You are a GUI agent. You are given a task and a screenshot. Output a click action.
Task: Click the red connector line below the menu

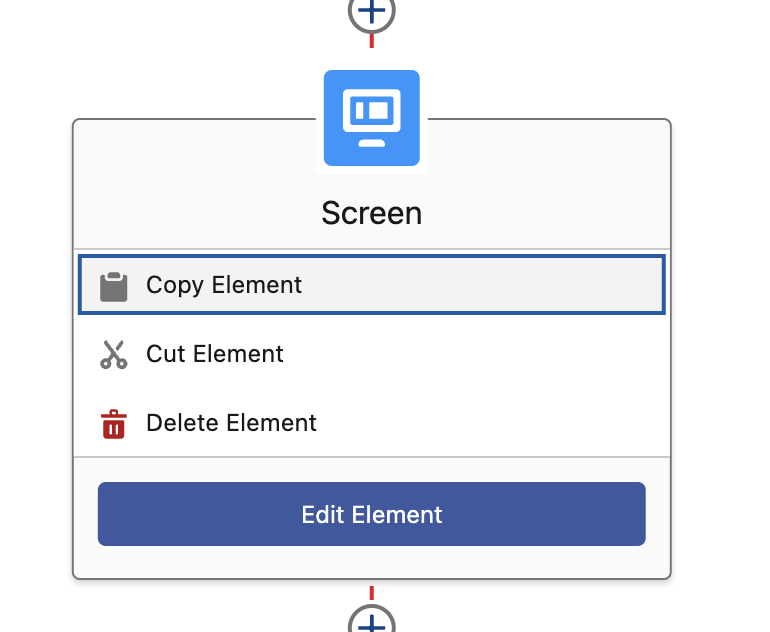pyautogui.click(x=372, y=592)
